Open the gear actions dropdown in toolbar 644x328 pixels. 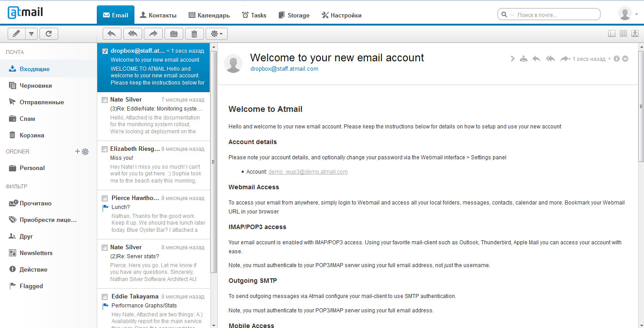click(217, 34)
